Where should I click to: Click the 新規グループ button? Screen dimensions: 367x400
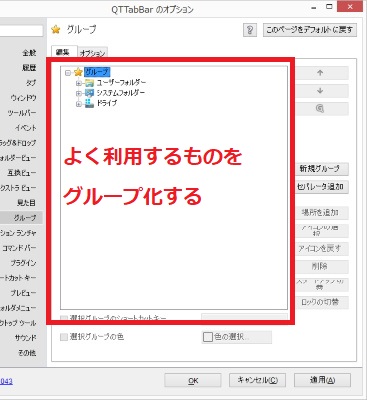click(322, 169)
